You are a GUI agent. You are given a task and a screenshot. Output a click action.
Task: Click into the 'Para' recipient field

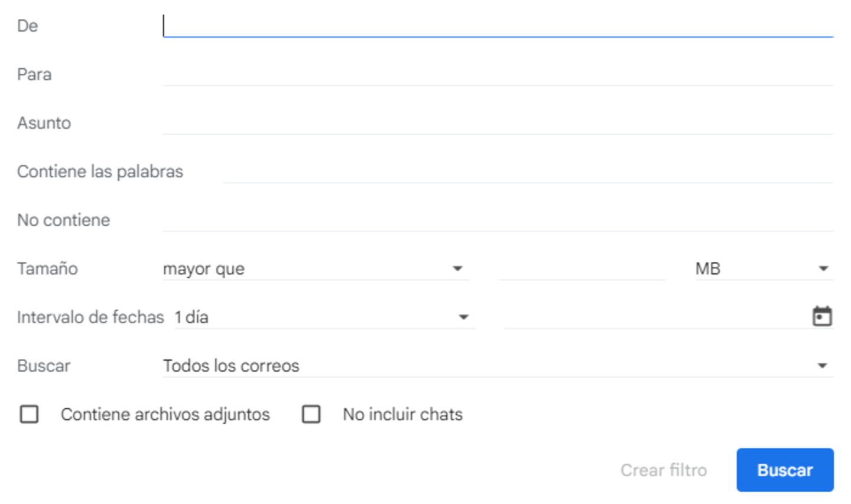pyautogui.click(x=498, y=74)
